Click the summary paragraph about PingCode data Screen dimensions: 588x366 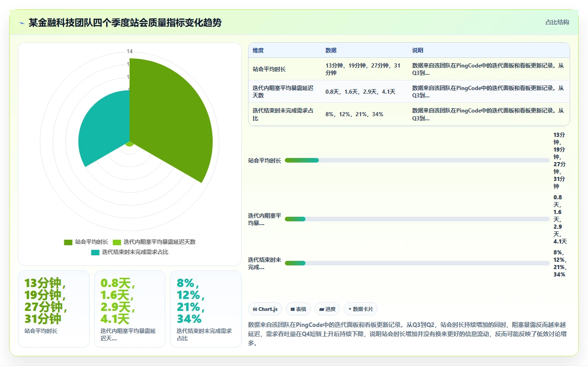click(408, 334)
